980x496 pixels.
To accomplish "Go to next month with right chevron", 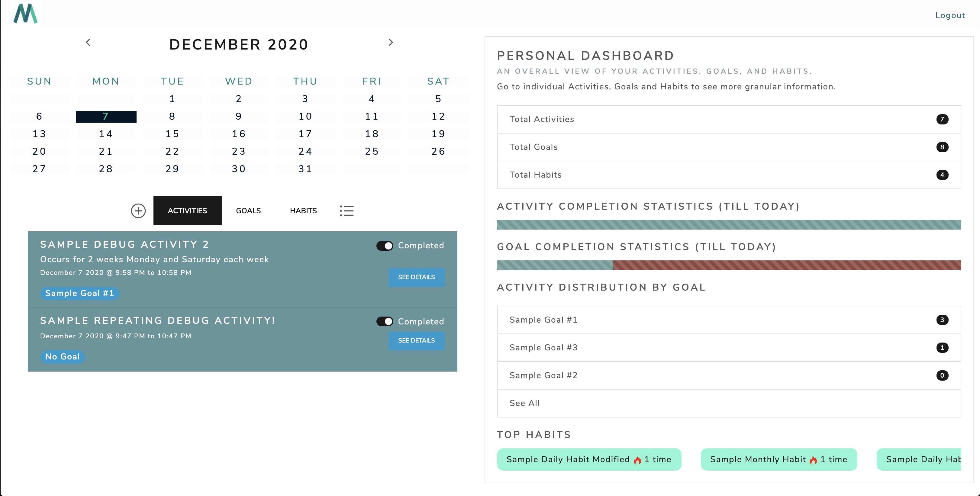I will [x=391, y=42].
